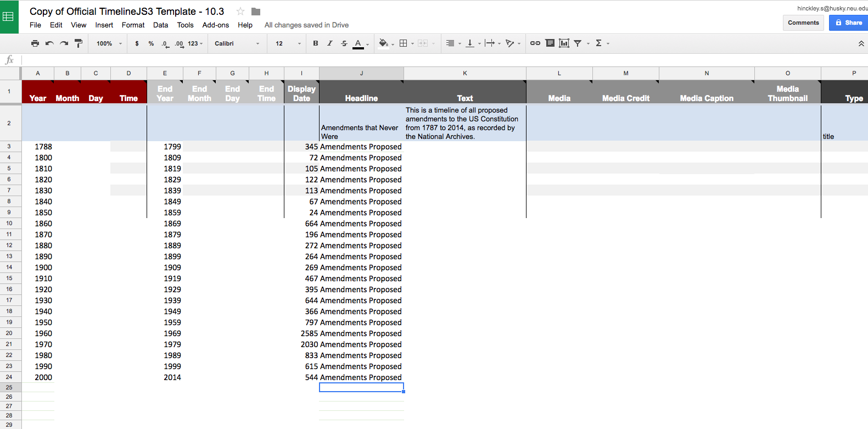Open the Comments button
Screen dimensions: 868x429
point(803,23)
